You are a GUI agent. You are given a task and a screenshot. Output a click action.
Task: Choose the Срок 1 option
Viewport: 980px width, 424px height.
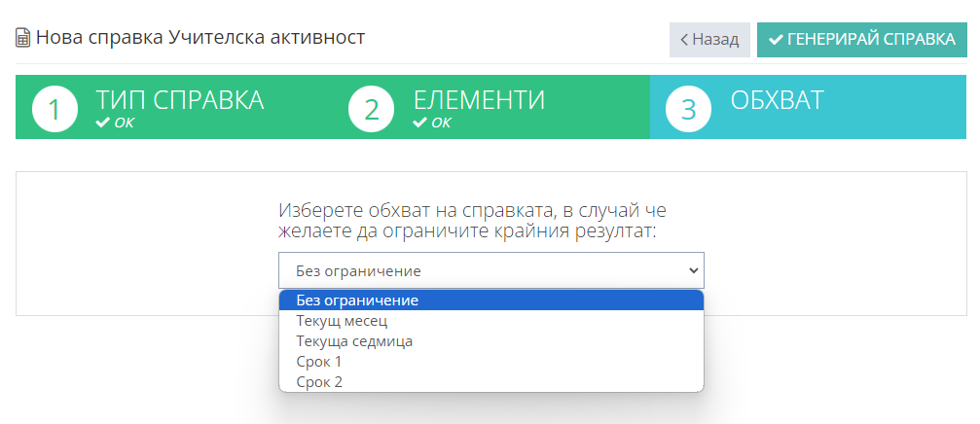click(490, 362)
